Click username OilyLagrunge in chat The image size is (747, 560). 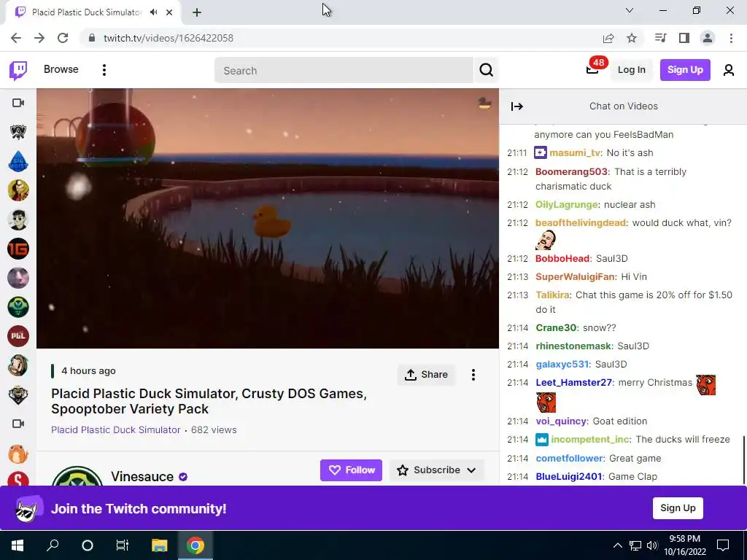coord(566,204)
